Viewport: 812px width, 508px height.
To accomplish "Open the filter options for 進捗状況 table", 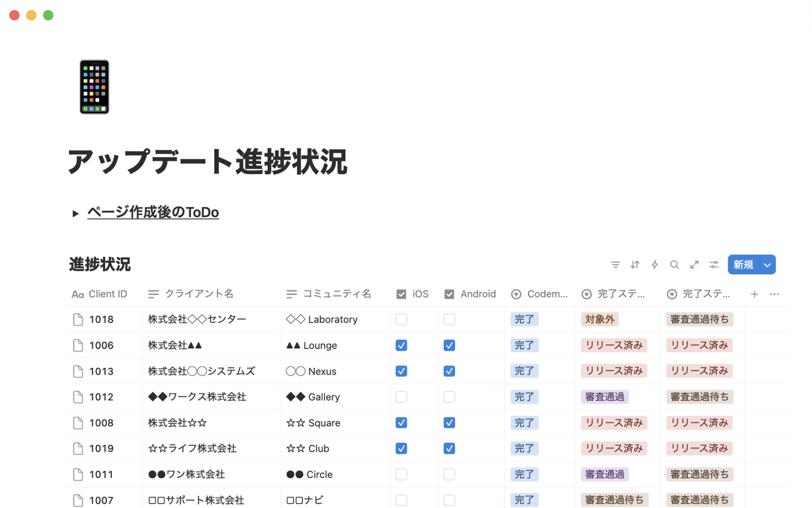I will click(615, 265).
